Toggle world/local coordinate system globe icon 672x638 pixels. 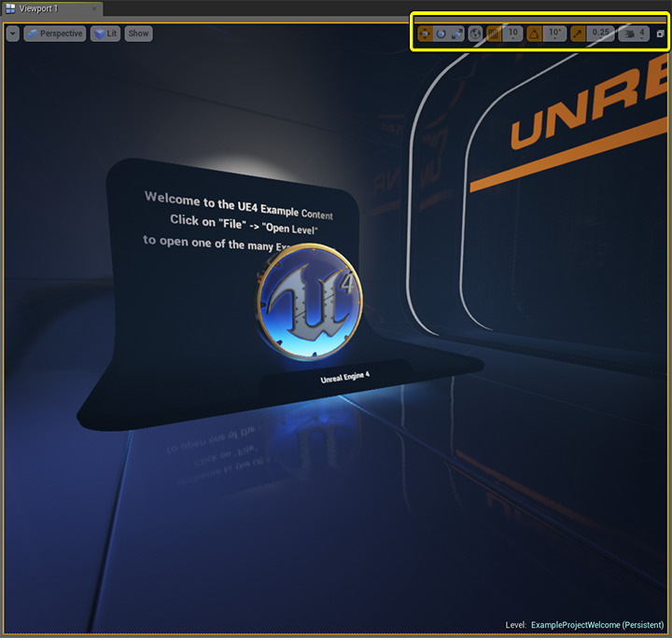475,34
